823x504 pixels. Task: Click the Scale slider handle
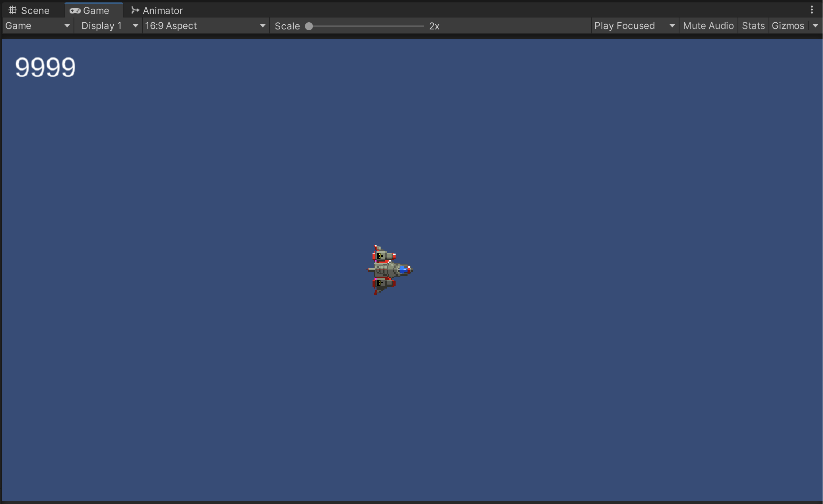309,26
